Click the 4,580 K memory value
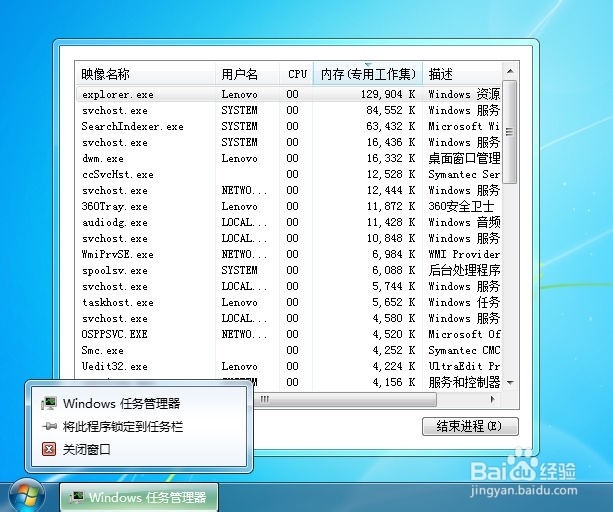The height and width of the screenshot is (512, 613). 394,319
